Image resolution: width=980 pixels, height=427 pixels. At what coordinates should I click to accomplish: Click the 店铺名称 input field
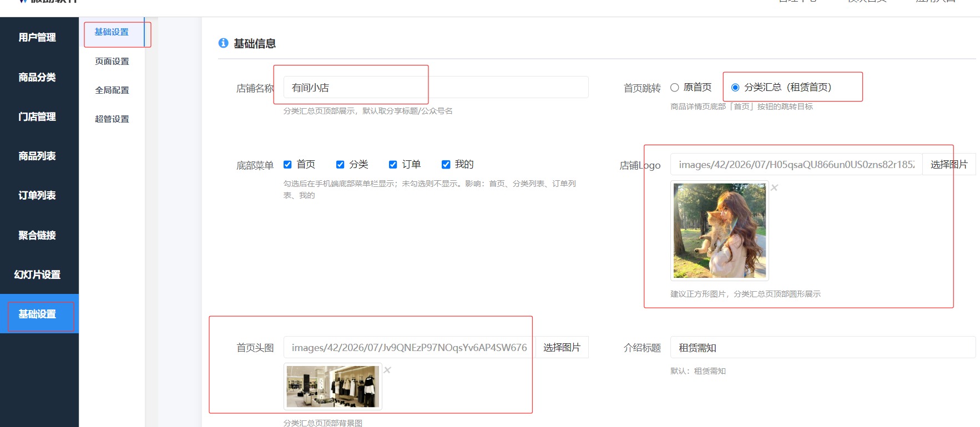436,87
